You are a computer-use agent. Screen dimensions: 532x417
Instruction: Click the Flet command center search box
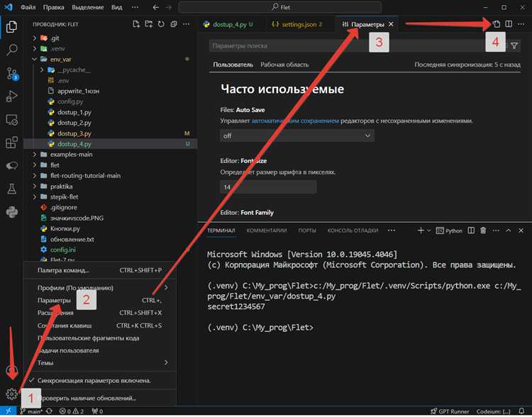280,7
